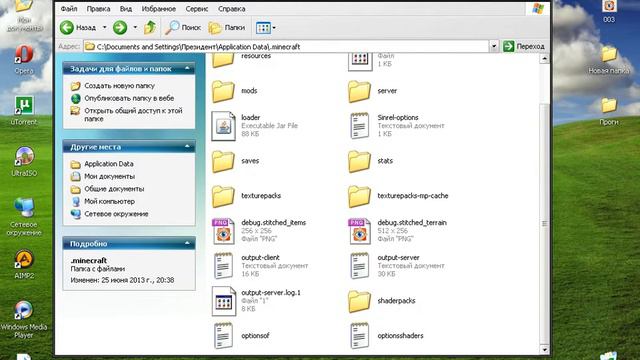Screen dimensions: 640x360
Task: Go to Сетевое окружение in side panel
Action: pyautogui.click(x=116, y=214)
